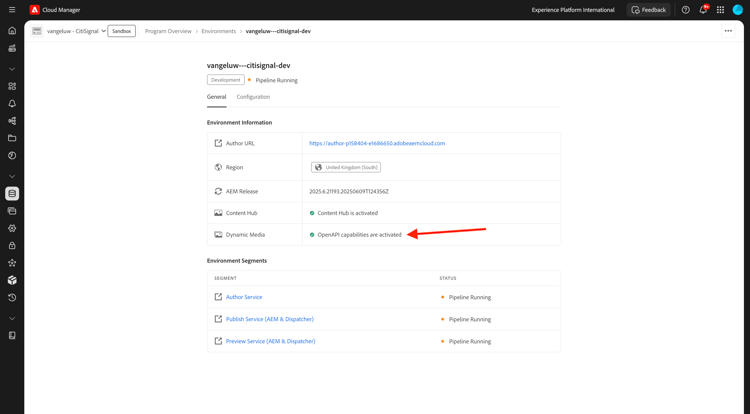Screen dimensions: 750x414
Task: Open the hamburger navigation menu
Action: (12, 10)
